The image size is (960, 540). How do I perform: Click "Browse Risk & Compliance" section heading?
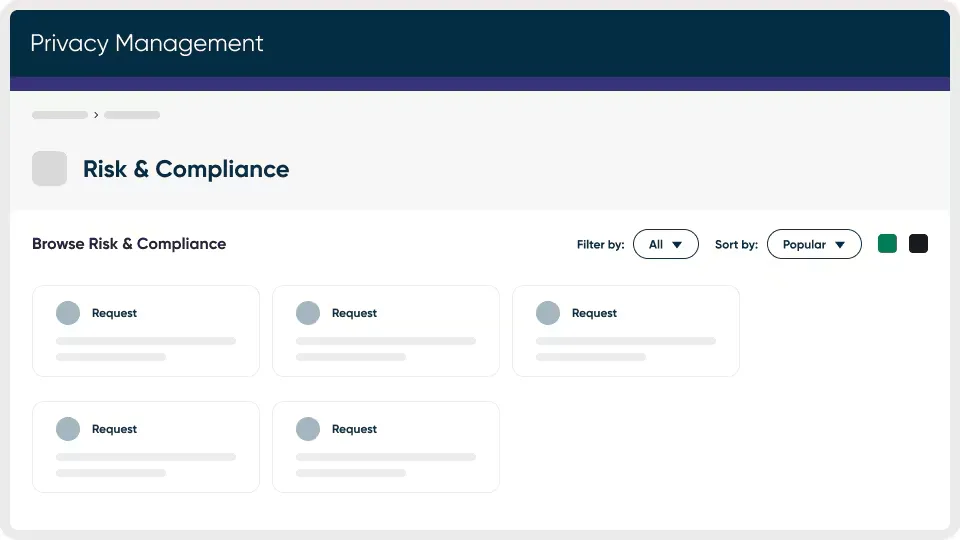(129, 244)
